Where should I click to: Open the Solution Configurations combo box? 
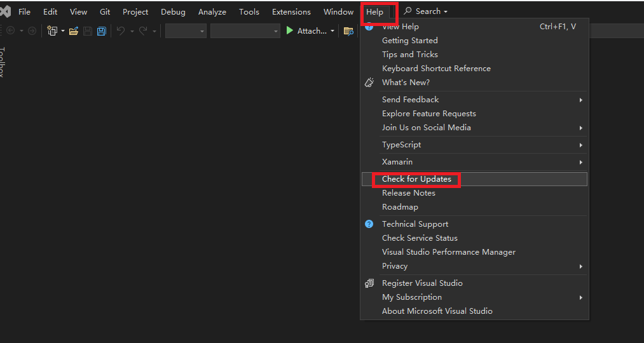(186, 30)
